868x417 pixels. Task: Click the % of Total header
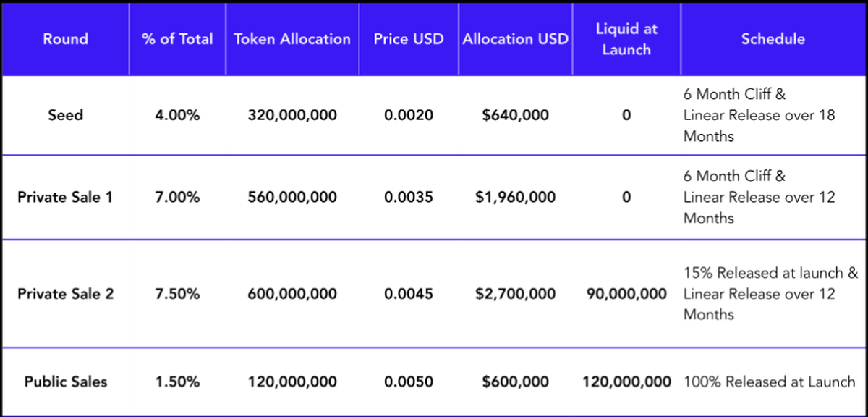pos(177,39)
